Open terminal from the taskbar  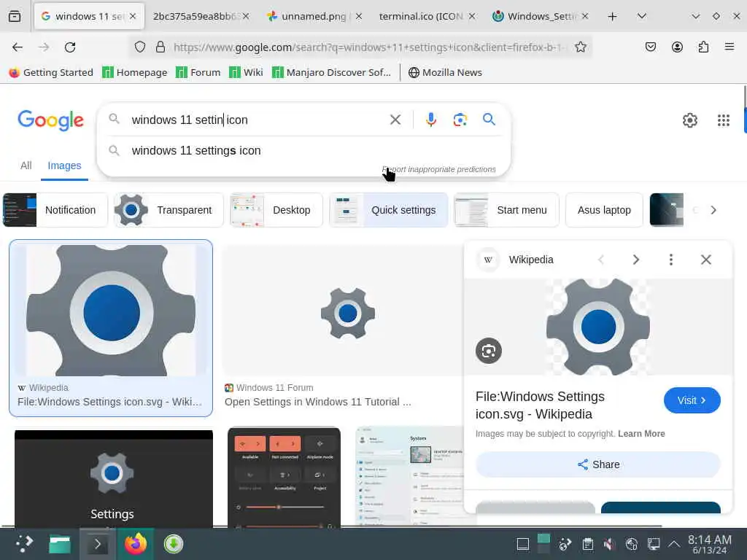(97, 544)
